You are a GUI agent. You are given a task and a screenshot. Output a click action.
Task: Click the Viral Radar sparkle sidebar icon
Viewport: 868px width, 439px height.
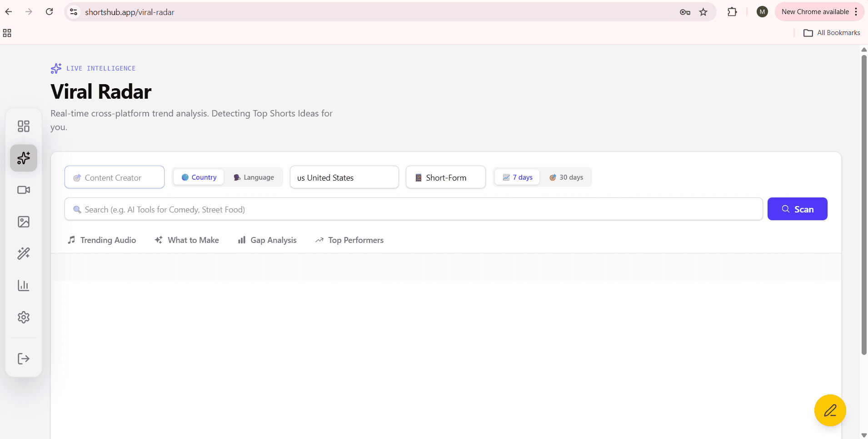24,158
